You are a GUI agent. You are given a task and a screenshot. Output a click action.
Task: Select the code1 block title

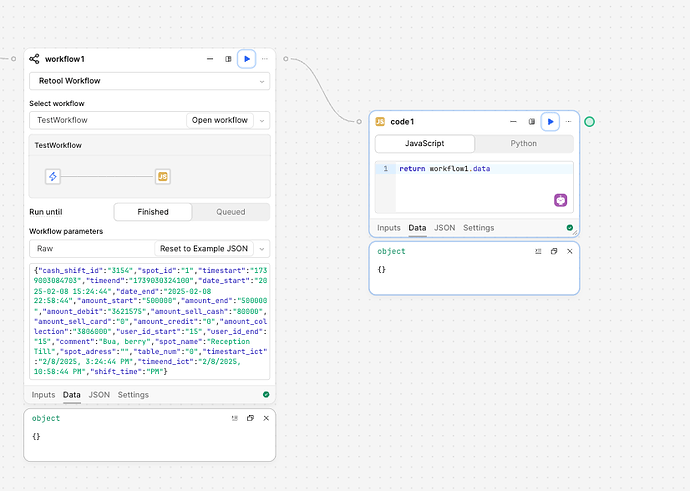pyautogui.click(x=402, y=122)
